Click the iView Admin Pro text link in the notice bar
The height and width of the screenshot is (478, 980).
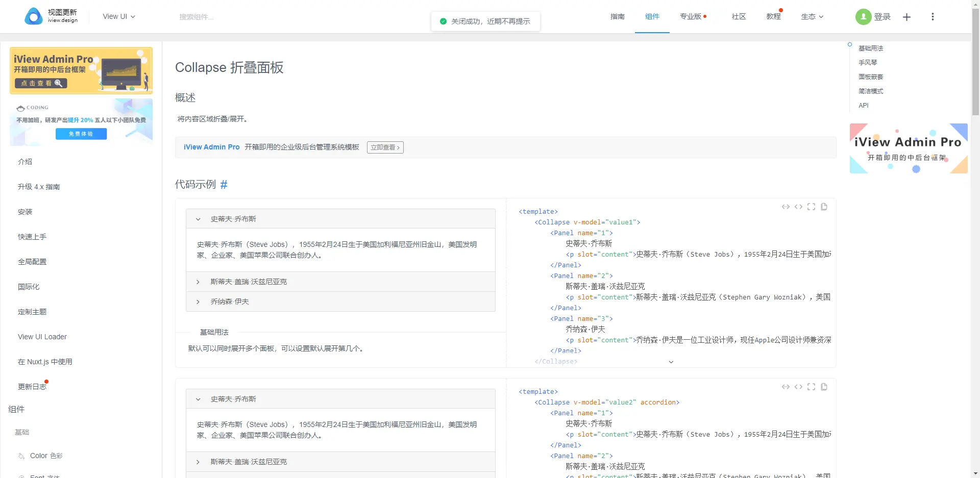pos(212,147)
